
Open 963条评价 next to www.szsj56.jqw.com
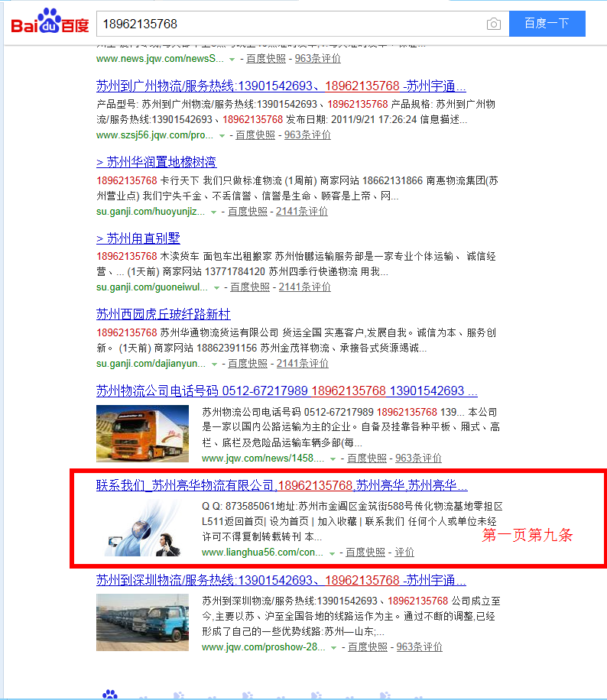[x=307, y=134]
